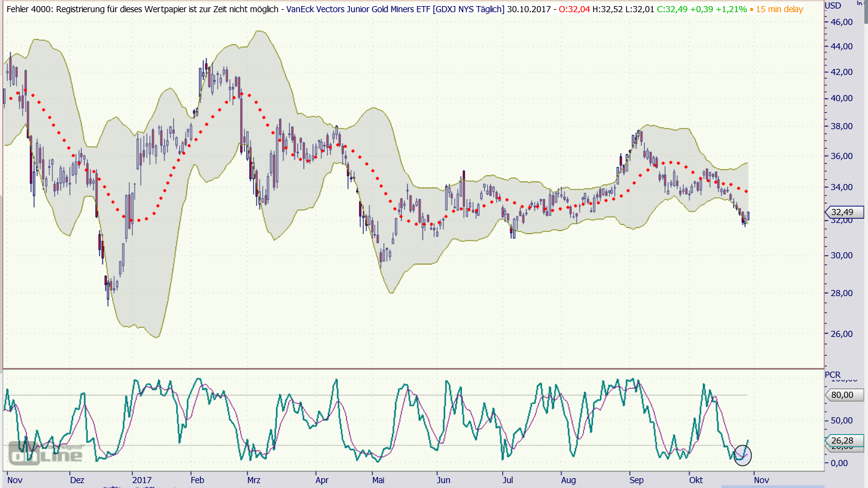Click the 26,00 price axis label
868x488 pixels.
841,333
